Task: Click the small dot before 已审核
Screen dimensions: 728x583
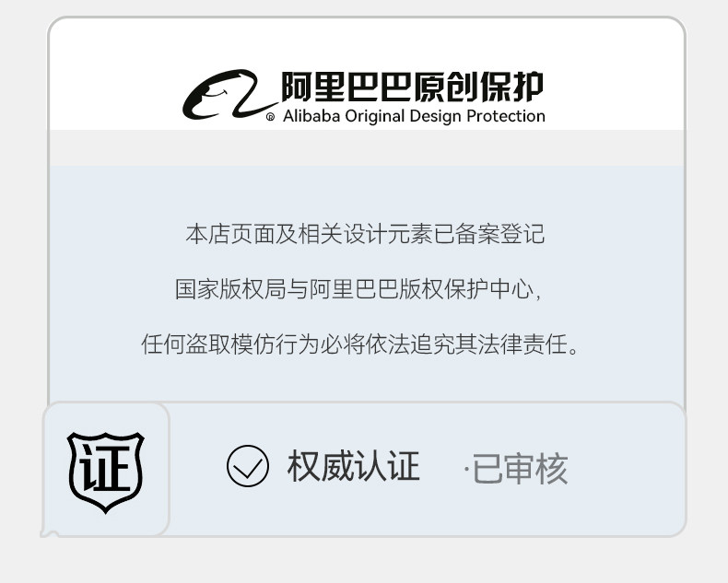Action: tap(466, 470)
